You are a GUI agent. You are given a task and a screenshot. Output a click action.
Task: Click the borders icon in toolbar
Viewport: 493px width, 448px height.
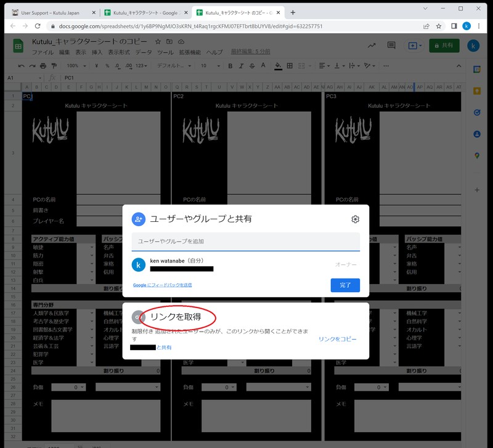pos(290,66)
